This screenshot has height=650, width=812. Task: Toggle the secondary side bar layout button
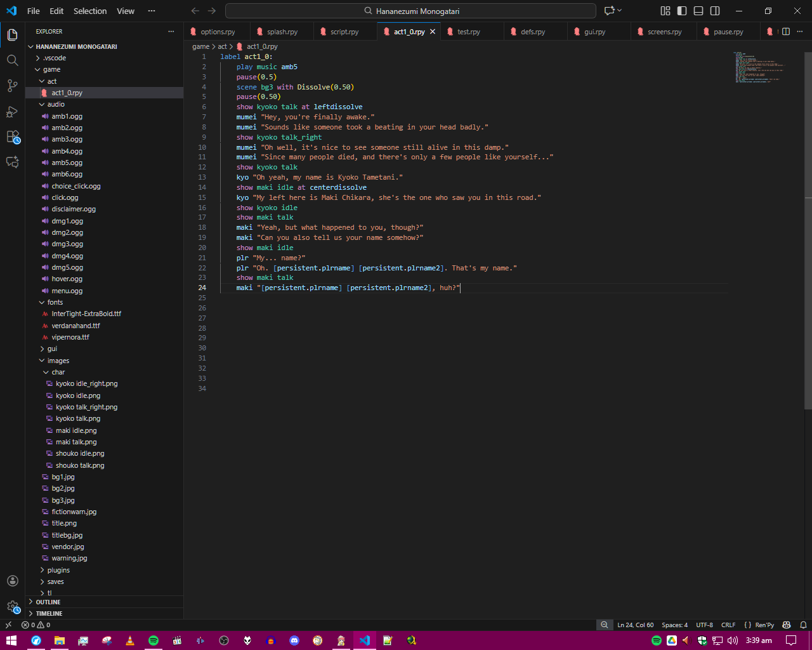pyautogui.click(x=715, y=11)
